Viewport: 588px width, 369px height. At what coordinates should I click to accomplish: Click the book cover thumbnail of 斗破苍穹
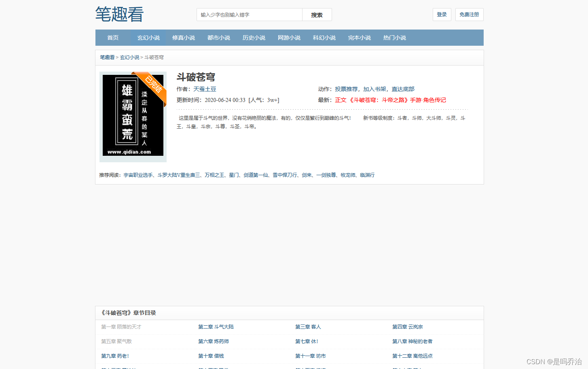point(133,116)
